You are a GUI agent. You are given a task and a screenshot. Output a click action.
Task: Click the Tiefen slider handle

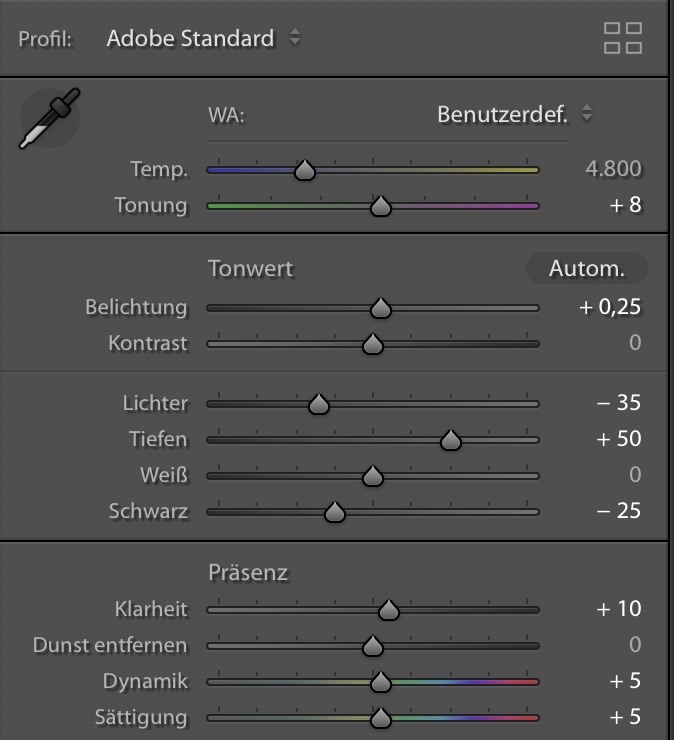click(x=451, y=440)
